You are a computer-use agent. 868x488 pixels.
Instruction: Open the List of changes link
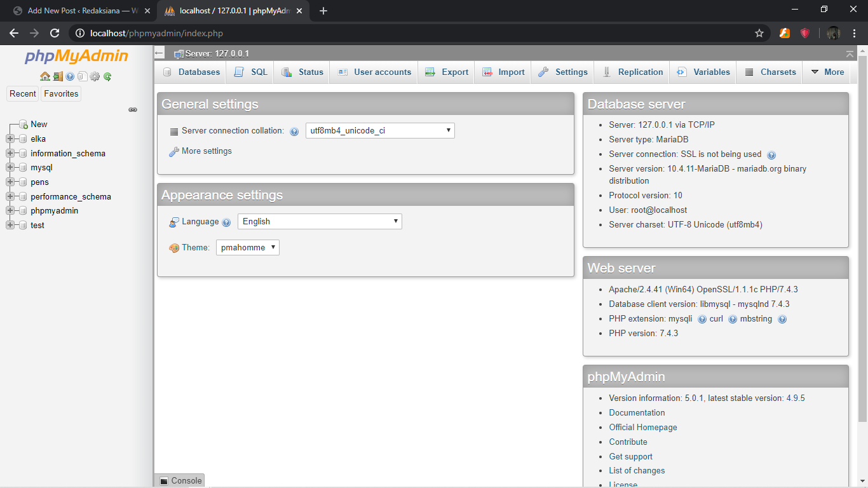tap(637, 471)
